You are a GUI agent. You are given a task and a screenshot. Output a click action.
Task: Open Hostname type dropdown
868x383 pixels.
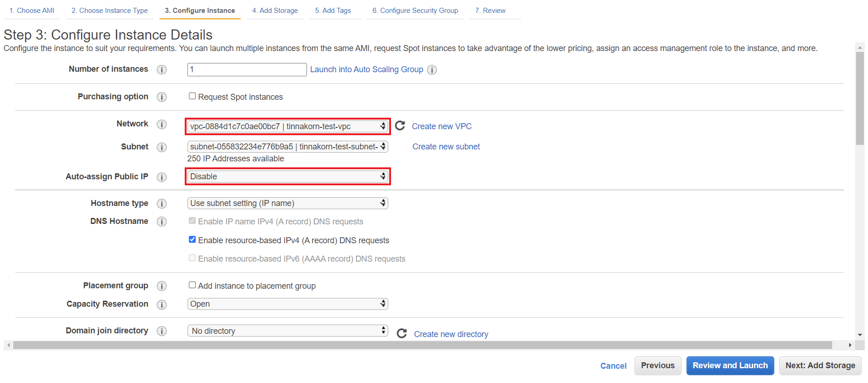point(288,203)
